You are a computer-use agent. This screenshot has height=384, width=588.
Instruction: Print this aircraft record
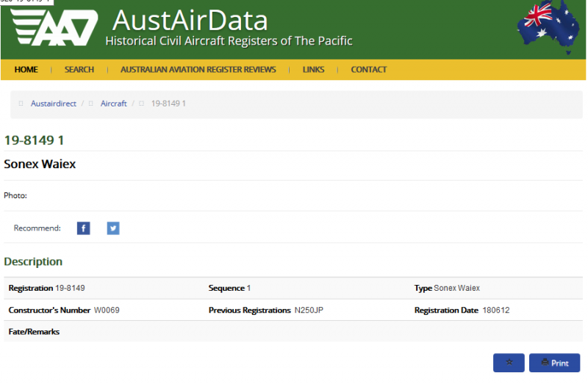(x=554, y=363)
